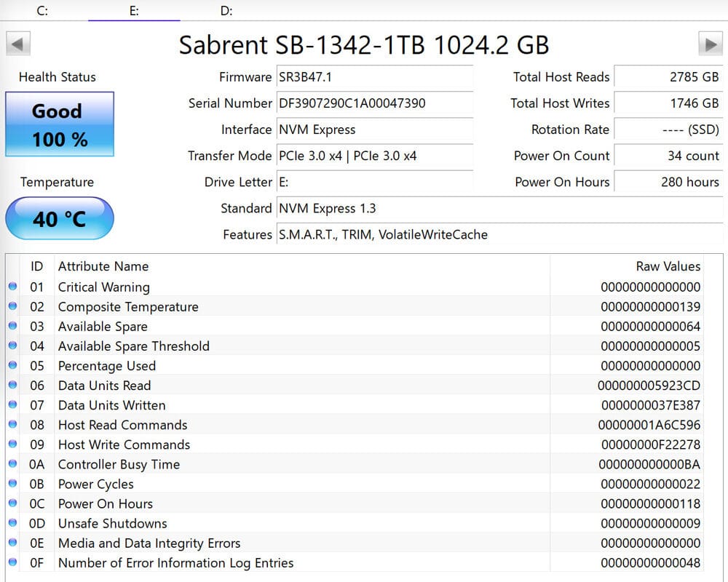Click raw value 00000000000139
This screenshot has width=728, height=582.
pyautogui.click(x=650, y=307)
